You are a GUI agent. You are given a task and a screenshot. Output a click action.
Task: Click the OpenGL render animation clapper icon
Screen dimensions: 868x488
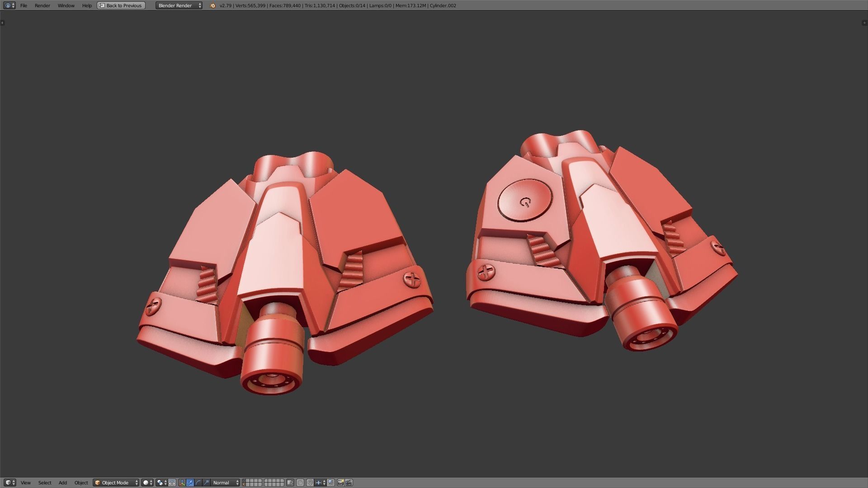[x=349, y=483]
